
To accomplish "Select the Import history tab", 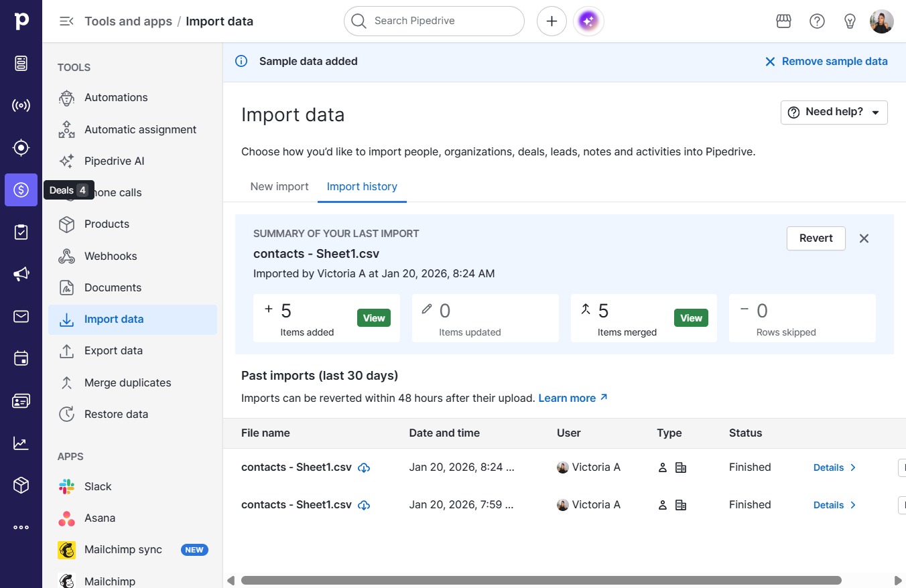I will point(362,187).
